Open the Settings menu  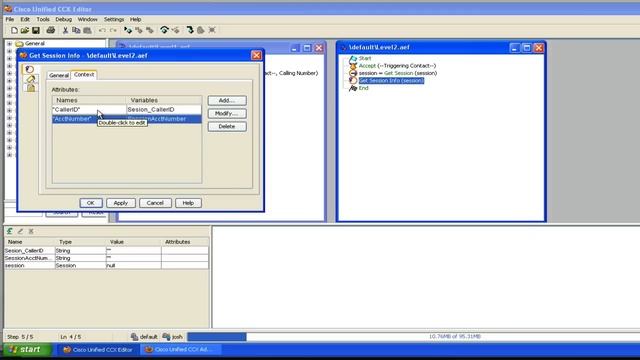point(114,19)
